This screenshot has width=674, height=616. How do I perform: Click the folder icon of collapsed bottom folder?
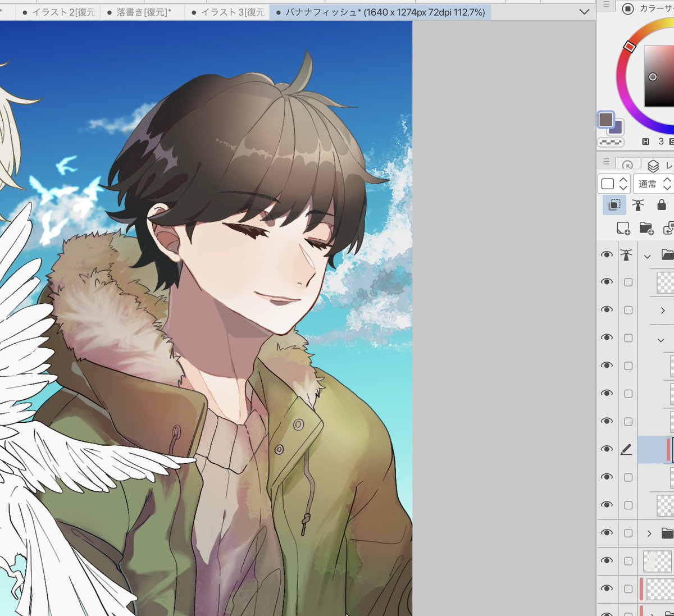(x=667, y=533)
